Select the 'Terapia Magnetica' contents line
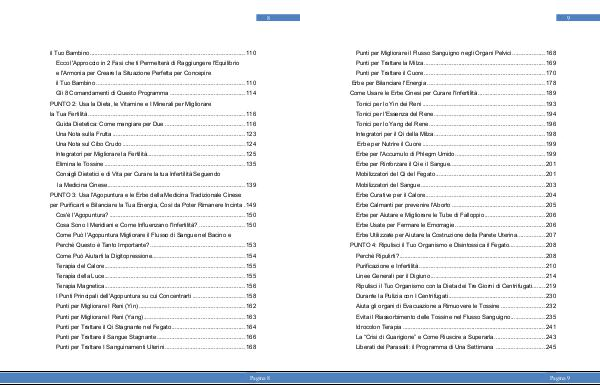The width and height of the screenshot is (600, 388). [156, 286]
